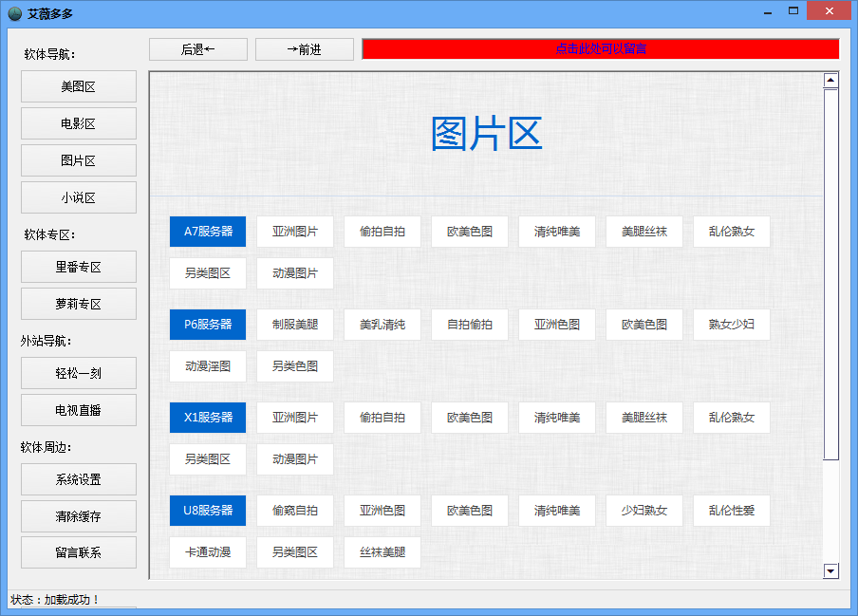The width and height of the screenshot is (858, 616).
Task: Select the P6服务器 label
Action: point(208,325)
